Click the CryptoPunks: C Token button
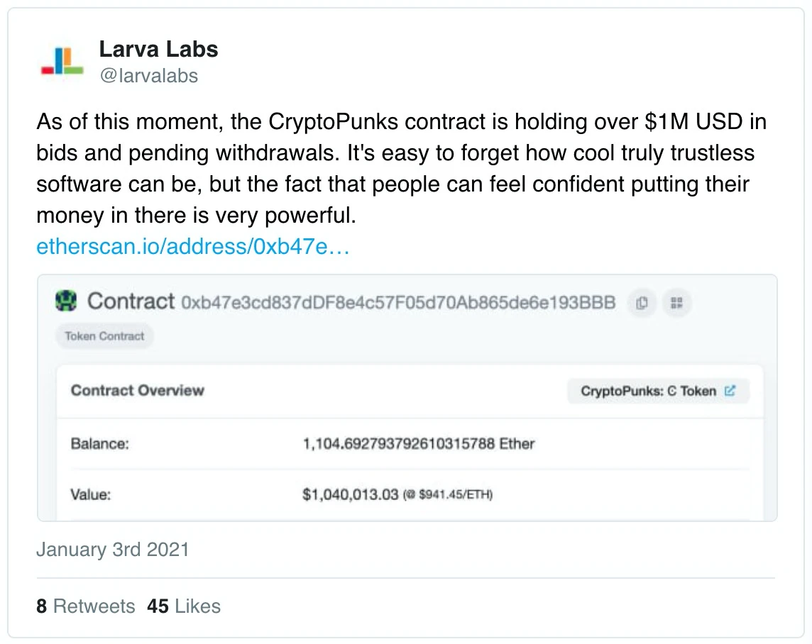 pyautogui.click(x=648, y=391)
